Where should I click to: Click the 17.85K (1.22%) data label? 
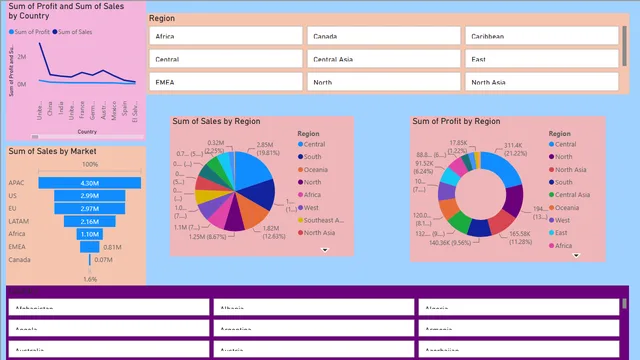point(458,147)
